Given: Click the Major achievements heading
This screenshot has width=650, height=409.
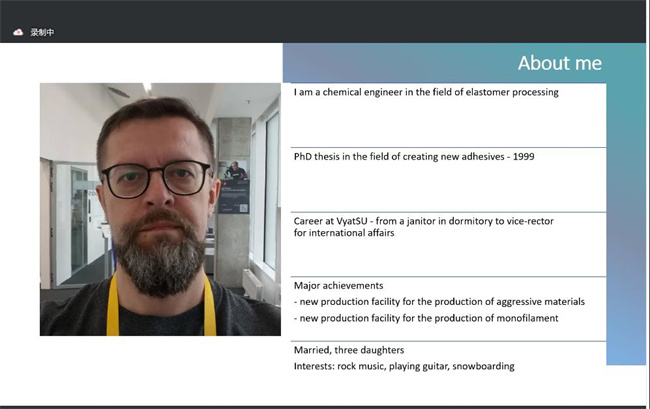Looking at the screenshot, I should pos(338,285).
